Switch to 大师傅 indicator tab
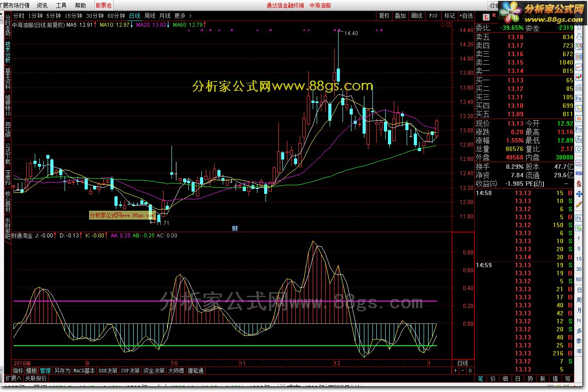588x392 pixels. [176, 371]
